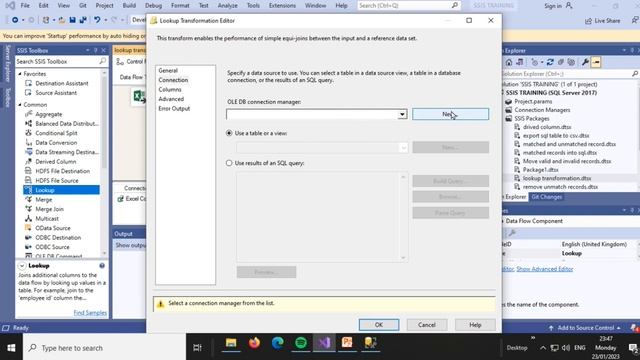Viewport: 640px width, 360px height.
Task: Open Spotify from the taskbar
Action: (x=301, y=343)
